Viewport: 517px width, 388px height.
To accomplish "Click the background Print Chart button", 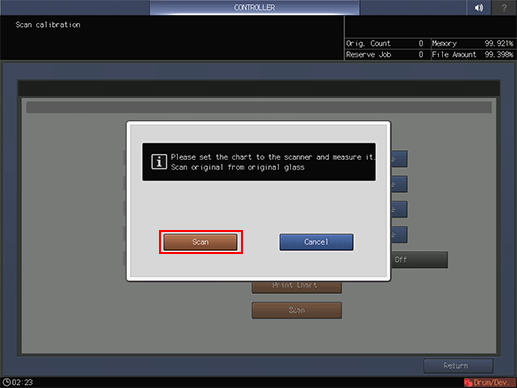I will coord(297,287).
